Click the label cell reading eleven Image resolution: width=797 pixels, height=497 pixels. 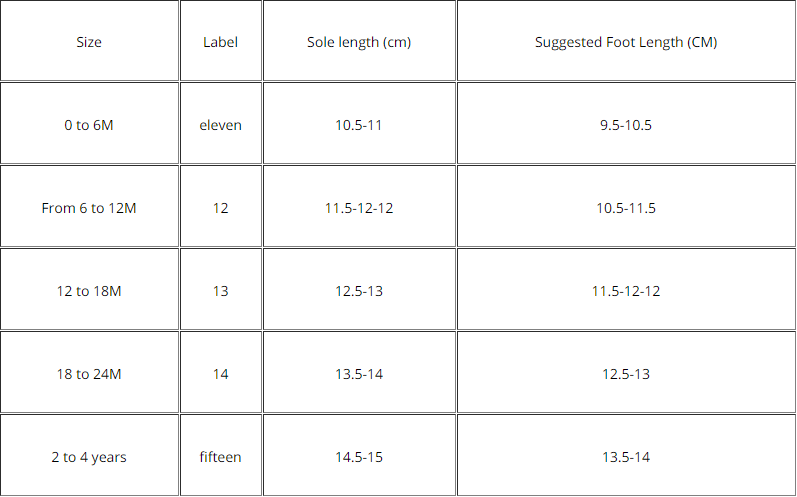pyautogui.click(x=220, y=125)
